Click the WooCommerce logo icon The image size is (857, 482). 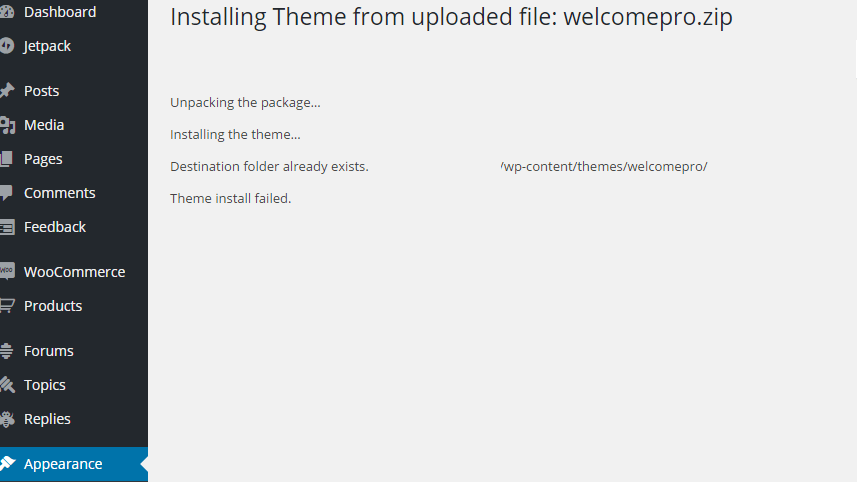(x=7, y=272)
